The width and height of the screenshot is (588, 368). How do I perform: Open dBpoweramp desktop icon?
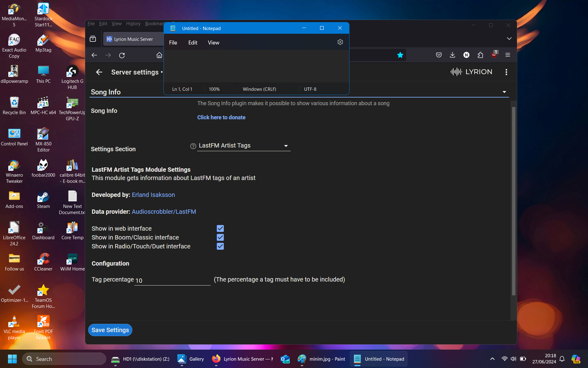coord(14,75)
